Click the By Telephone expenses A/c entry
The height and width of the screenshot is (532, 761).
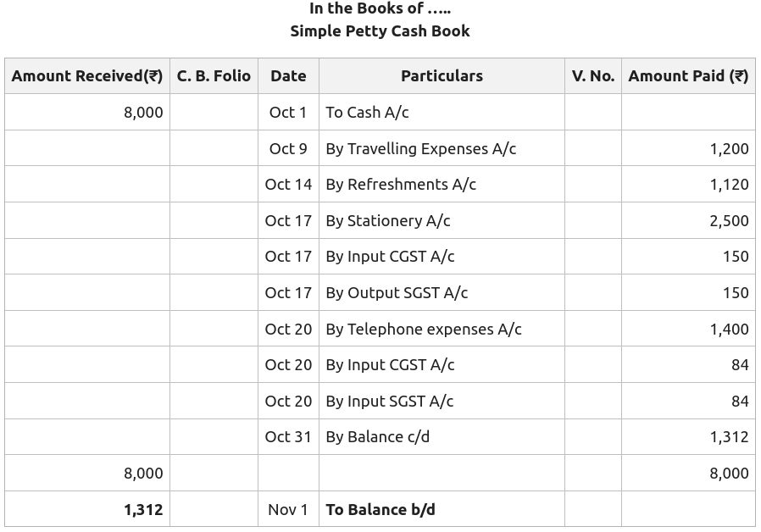coord(424,329)
